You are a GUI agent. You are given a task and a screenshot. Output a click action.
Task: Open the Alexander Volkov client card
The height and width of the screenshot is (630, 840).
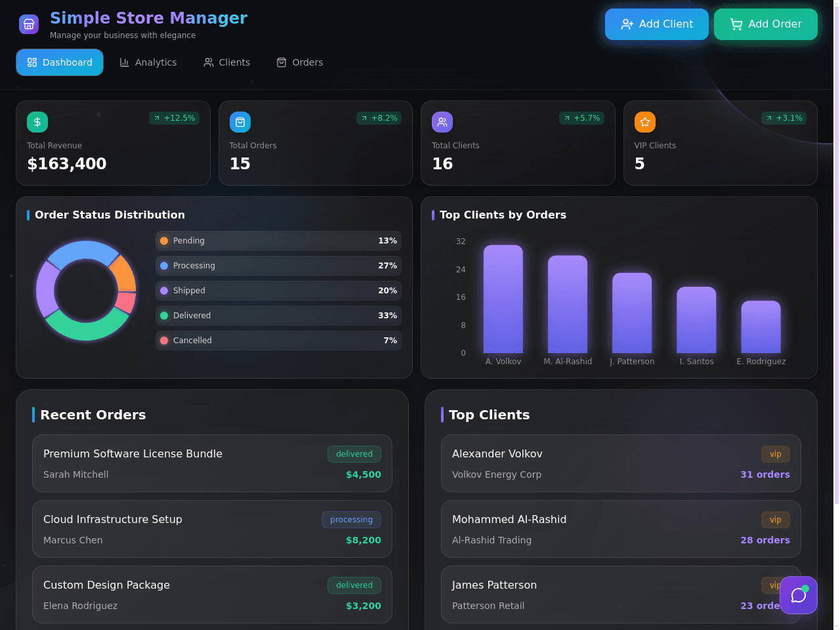(x=621, y=463)
